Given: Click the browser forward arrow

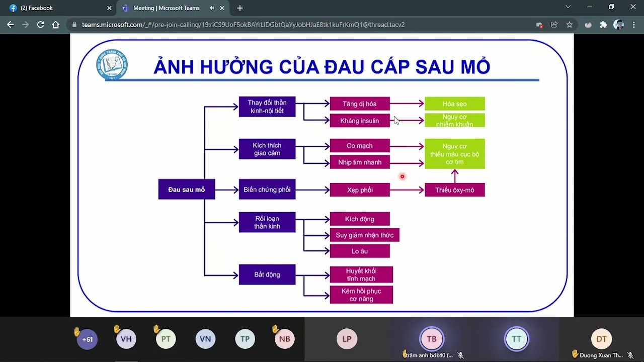Looking at the screenshot, I should [26, 25].
